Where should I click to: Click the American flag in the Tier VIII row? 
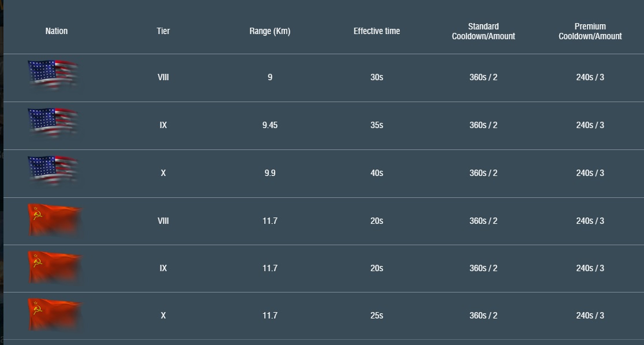coord(53,75)
